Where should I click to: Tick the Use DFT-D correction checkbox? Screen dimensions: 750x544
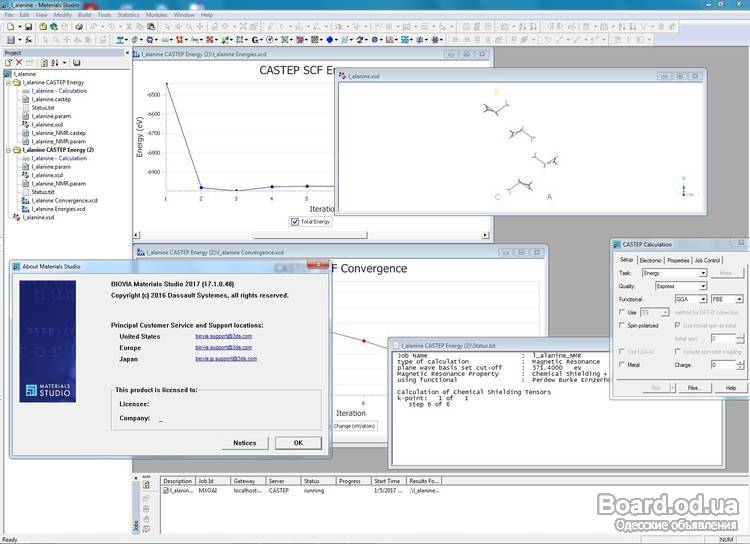tap(622, 312)
